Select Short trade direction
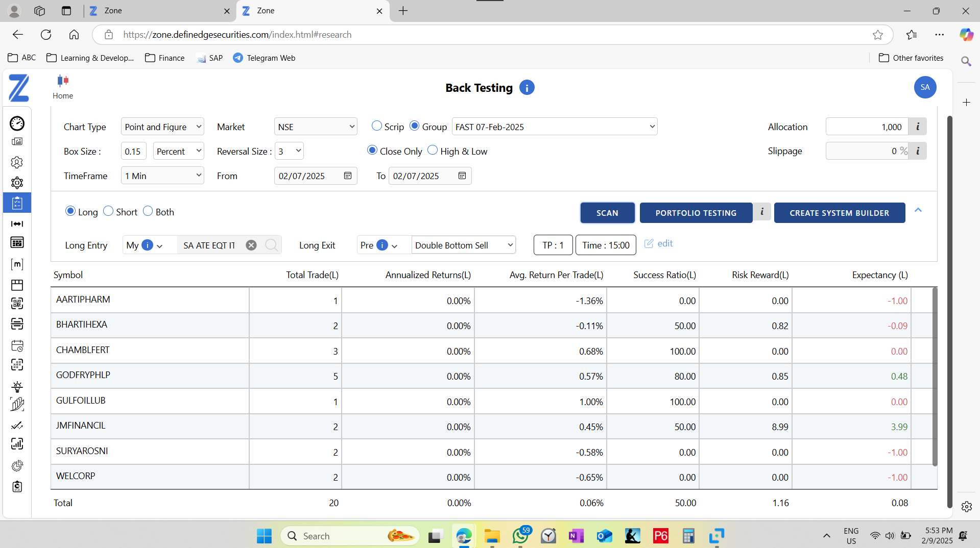This screenshot has width=980, height=548. [108, 211]
